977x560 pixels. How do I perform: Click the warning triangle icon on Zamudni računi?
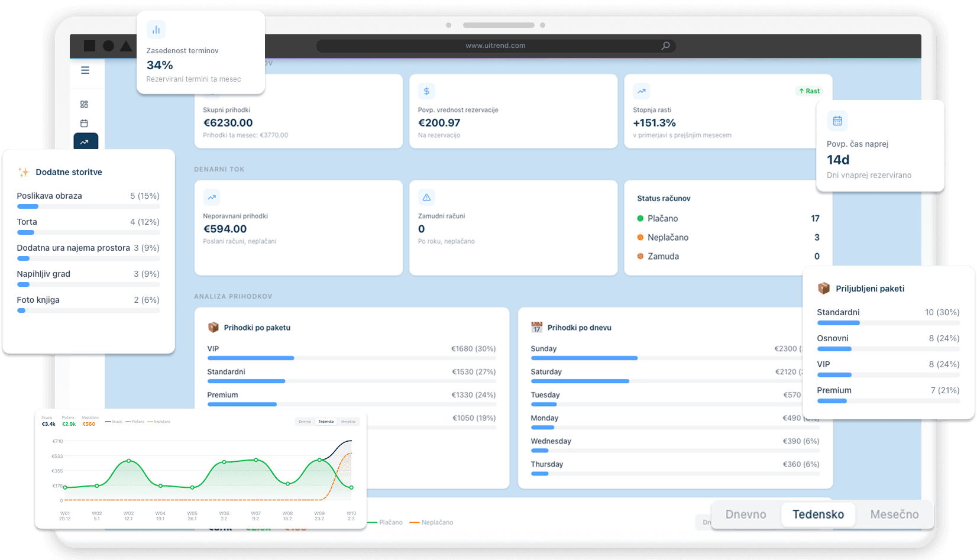426,198
